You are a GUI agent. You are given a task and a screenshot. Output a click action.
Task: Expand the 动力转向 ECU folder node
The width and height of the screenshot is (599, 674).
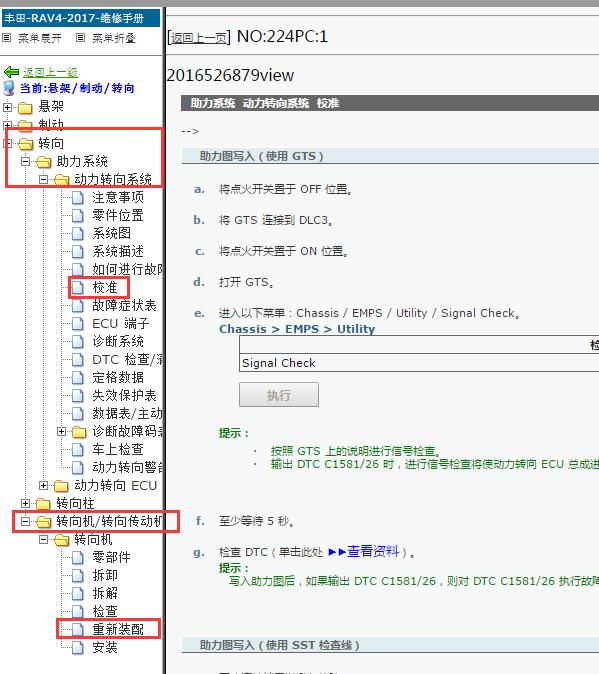[43, 485]
